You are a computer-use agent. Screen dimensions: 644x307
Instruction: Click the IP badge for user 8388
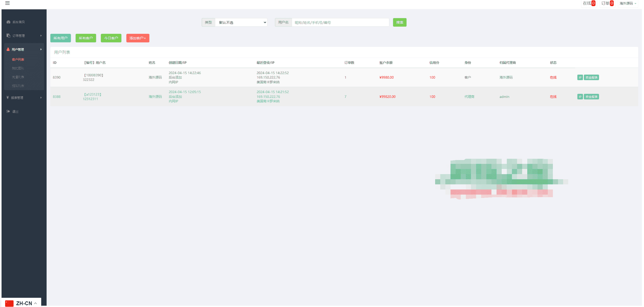pyautogui.click(x=580, y=97)
